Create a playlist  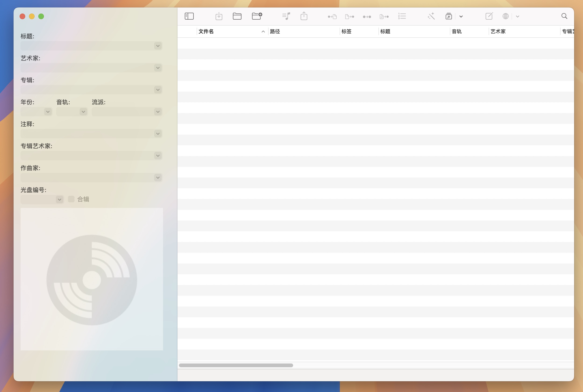286,16
